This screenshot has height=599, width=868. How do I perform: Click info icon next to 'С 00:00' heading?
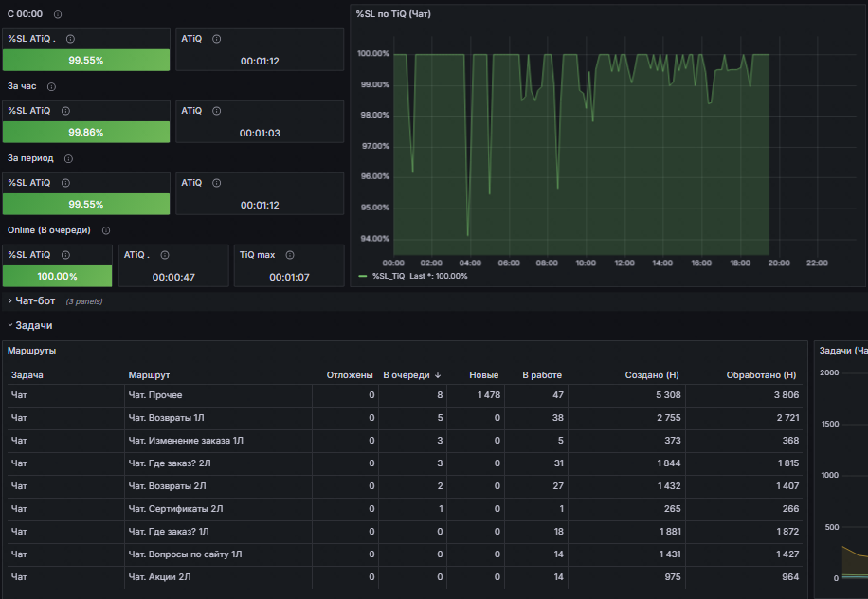pyautogui.click(x=58, y=14)
